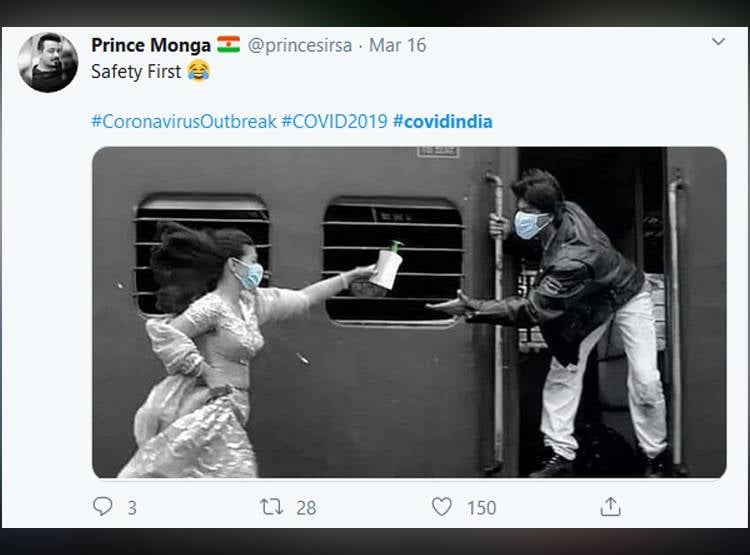The width and height of the screenshot is (750, 555).
Task: Click the reply count of 3
Action: tap(131, 508)
